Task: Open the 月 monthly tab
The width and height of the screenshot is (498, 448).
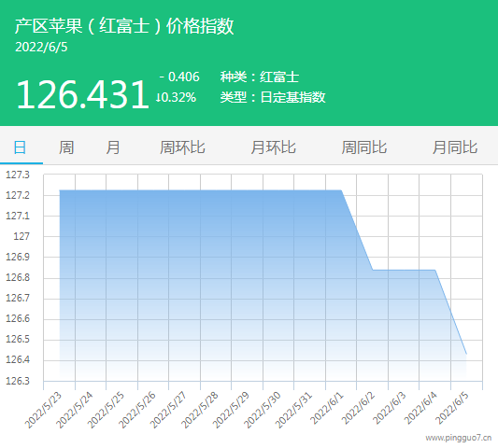Action: click(113, 147)
